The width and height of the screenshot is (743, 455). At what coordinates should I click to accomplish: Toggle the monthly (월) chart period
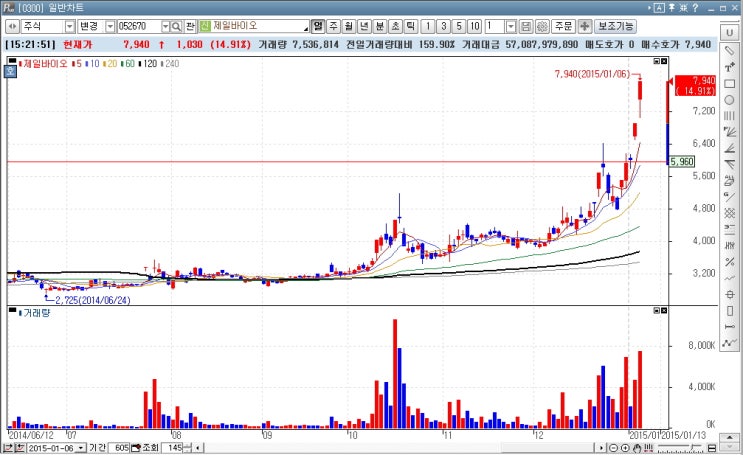[349, 26]
